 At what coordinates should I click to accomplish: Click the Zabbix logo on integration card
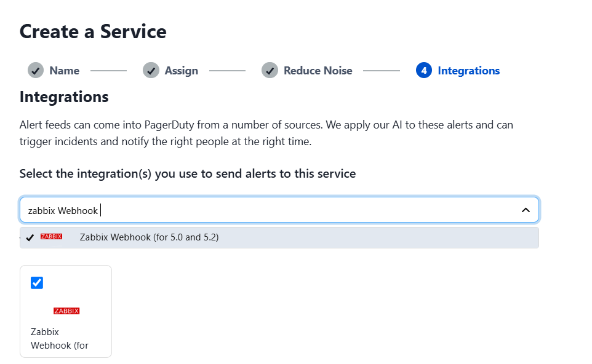pos(66,311)
